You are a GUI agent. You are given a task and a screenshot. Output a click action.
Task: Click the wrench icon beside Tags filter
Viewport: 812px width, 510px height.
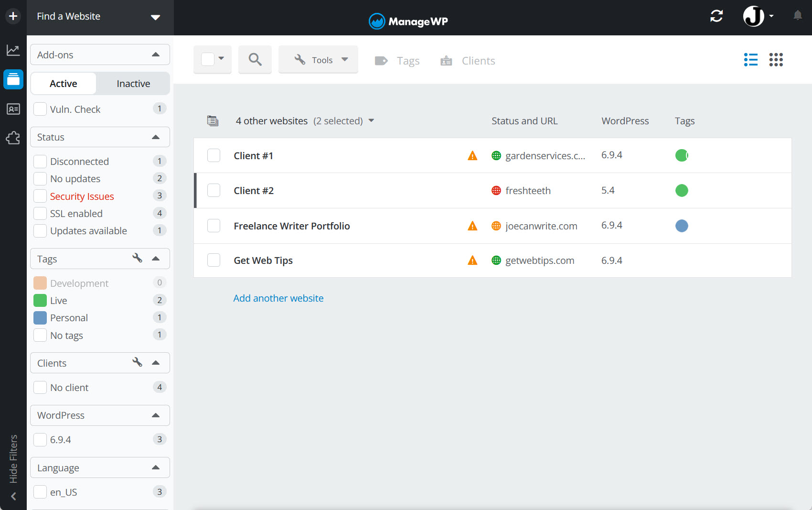tap(138, 258)
